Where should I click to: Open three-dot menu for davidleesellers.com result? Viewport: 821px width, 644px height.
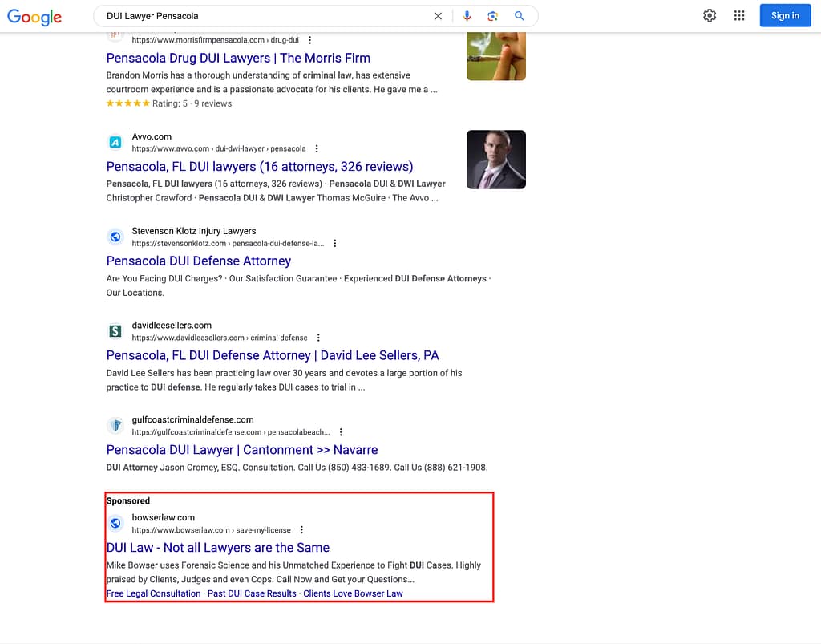[318, 338]
